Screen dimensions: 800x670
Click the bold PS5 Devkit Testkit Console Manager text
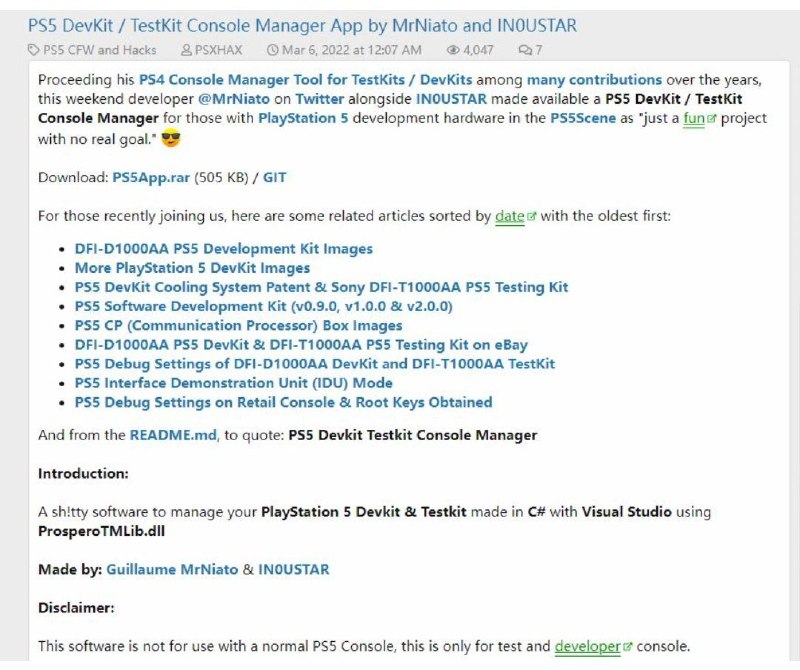click(413, 435)
